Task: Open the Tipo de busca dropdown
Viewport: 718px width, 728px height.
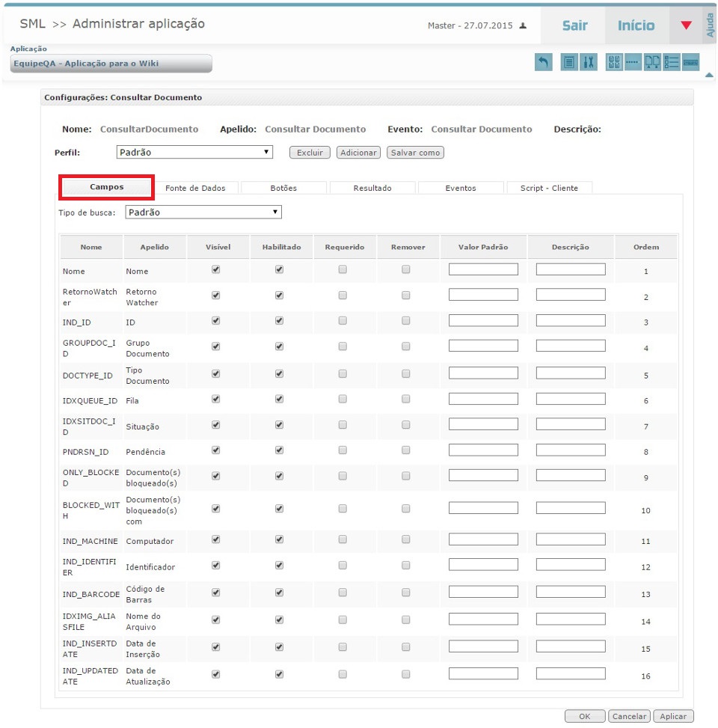Action: click(203, 212)
